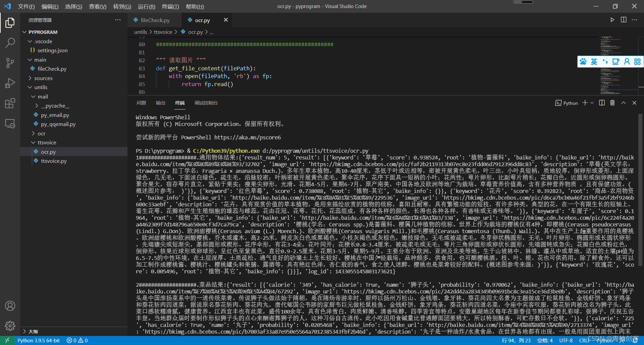
Task: Switch to the 输出 panel tab
Action: tap(160, 103)
